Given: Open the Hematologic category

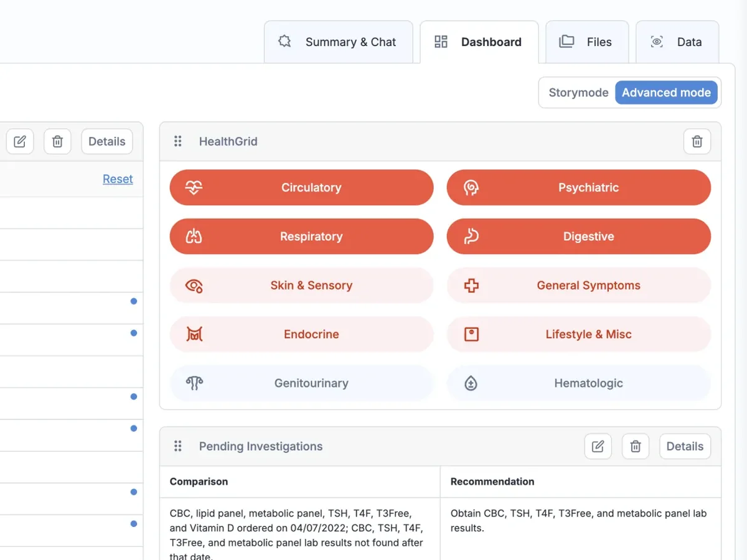Looking at the screenshot, I should (x=579, y=383).
